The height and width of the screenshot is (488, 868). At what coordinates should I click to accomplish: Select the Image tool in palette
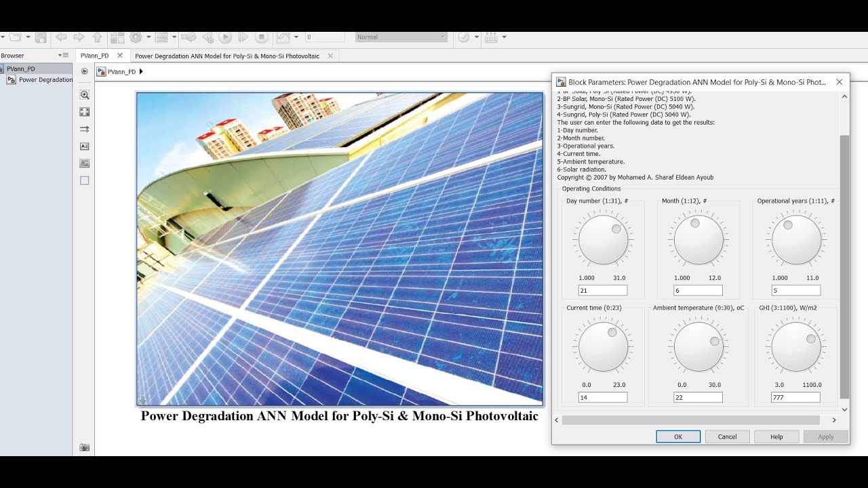[85, 163]
